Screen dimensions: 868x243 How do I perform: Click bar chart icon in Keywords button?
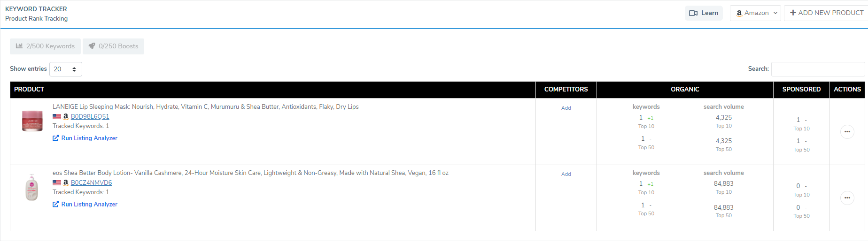[19, 46]
